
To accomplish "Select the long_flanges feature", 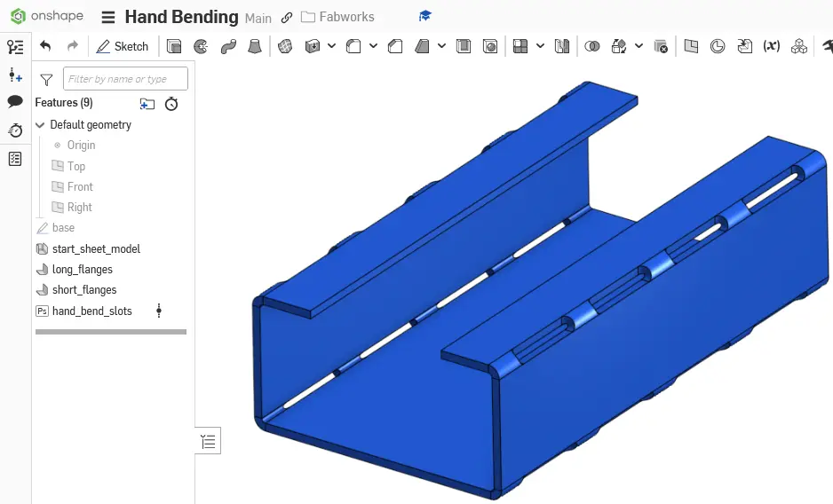I will coord(82,270).
